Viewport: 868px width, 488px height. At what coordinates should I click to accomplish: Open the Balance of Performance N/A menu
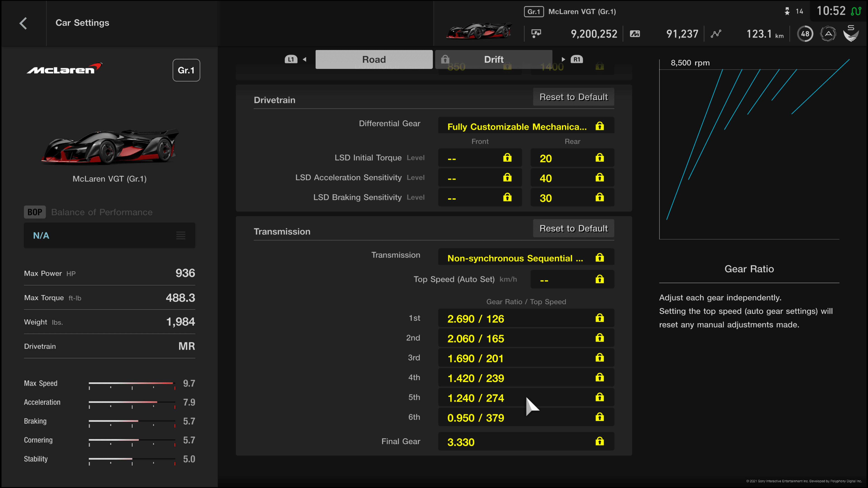click(x=109, y=235)
